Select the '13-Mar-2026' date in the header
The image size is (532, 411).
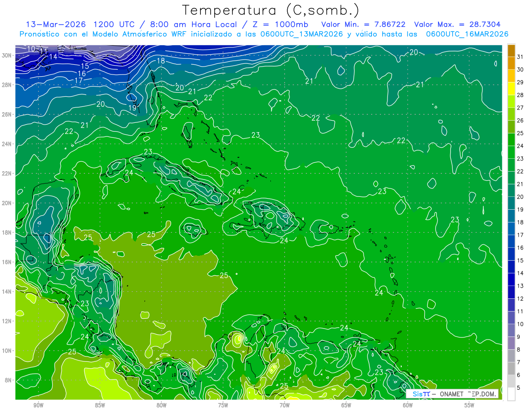(56, 24)
